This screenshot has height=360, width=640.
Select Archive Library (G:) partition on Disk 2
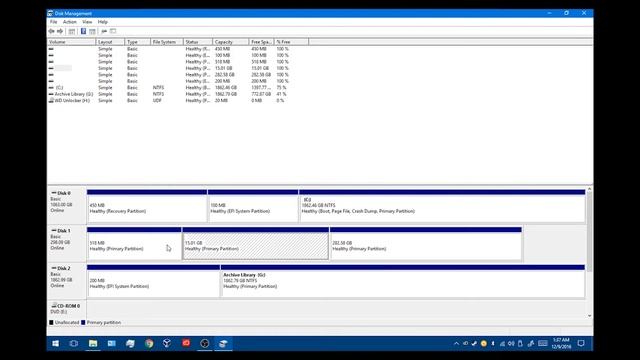(x=403, y=281)
